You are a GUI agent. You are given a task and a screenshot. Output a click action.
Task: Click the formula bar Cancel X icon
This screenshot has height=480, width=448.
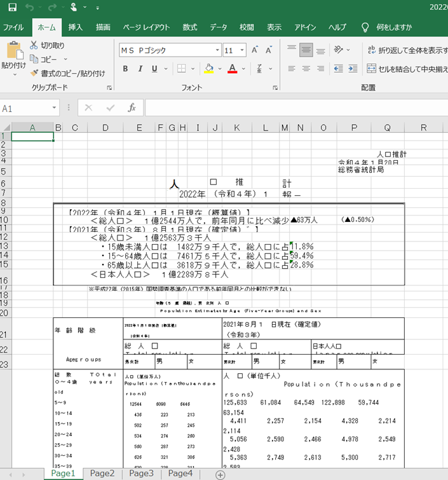click(89, 108)
